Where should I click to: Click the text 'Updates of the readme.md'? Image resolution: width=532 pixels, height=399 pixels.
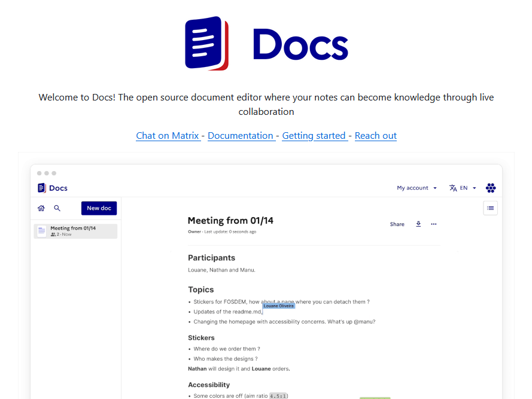(227, 312)
